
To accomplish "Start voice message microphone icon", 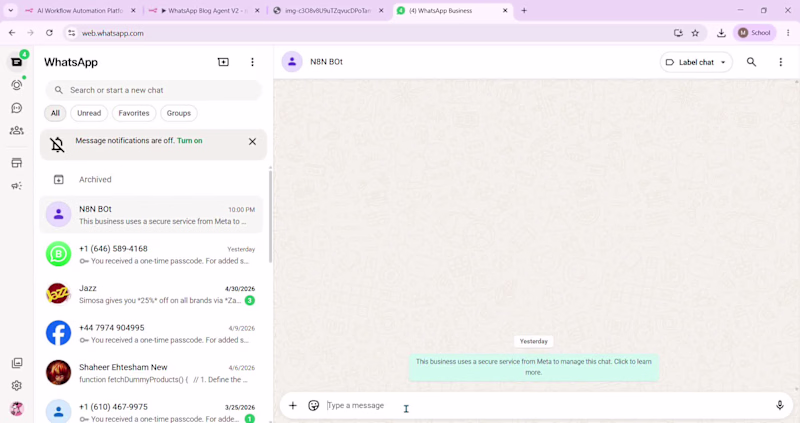I will [780, 406].
